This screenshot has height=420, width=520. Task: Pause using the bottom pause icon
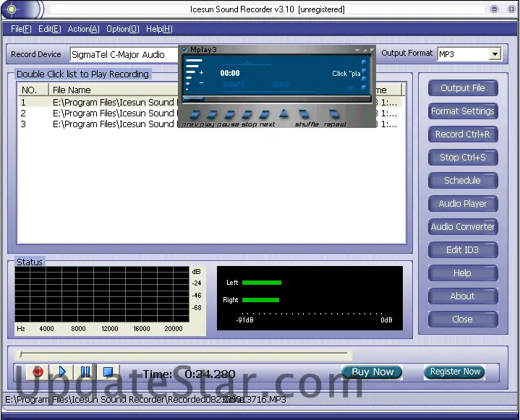click(x=85, y=372)
